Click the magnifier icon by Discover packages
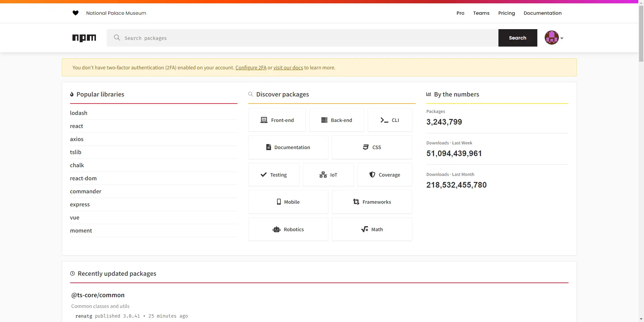644x322 pixels. point(251,94)
